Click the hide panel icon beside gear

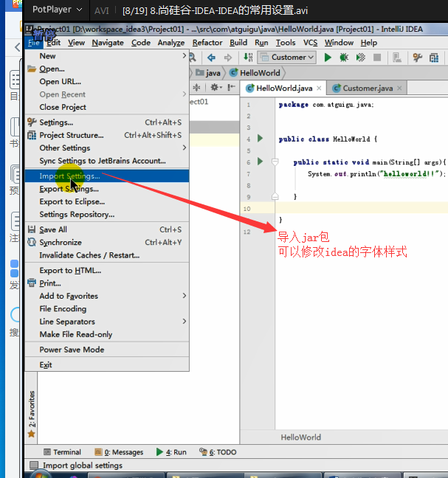pyautogui.click(x=231, y=88)
